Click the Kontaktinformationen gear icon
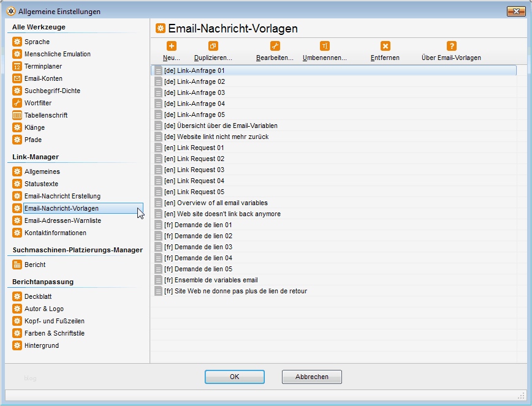The width and height of the screenshot is (532, 406). click(x=17, y=233)
